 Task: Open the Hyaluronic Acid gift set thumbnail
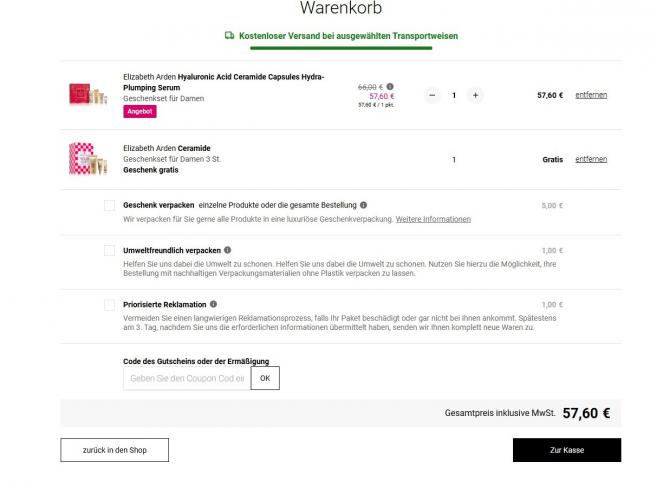pyautogui.click(x=88, y=93)
